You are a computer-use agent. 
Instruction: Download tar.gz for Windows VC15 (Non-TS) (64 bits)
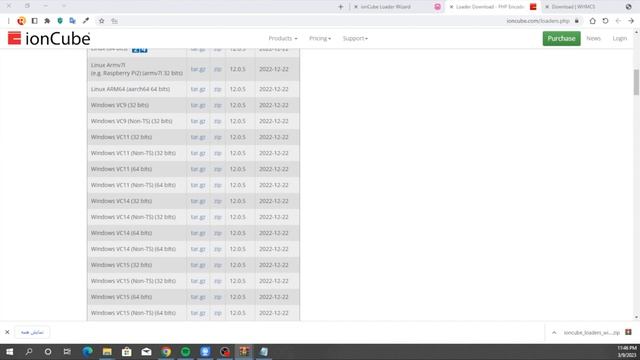[198, 313]
